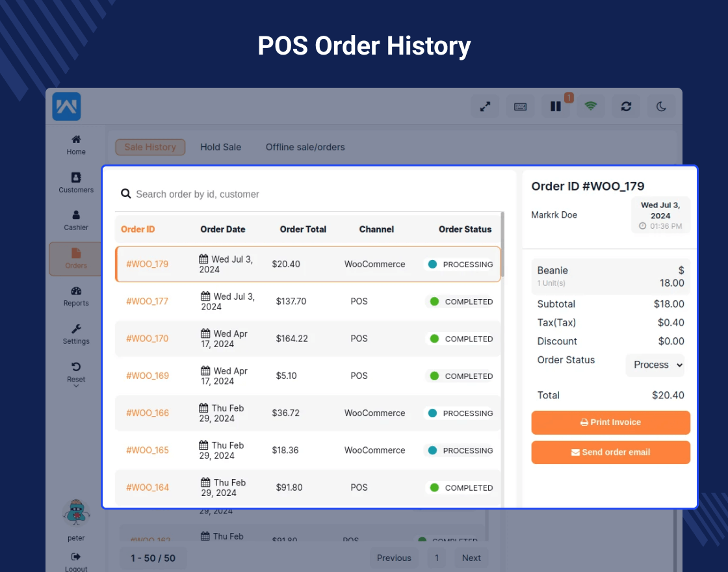Switch to the Hold Sale tab
This screenshot has height=572, width=728.
pos(220,147)
